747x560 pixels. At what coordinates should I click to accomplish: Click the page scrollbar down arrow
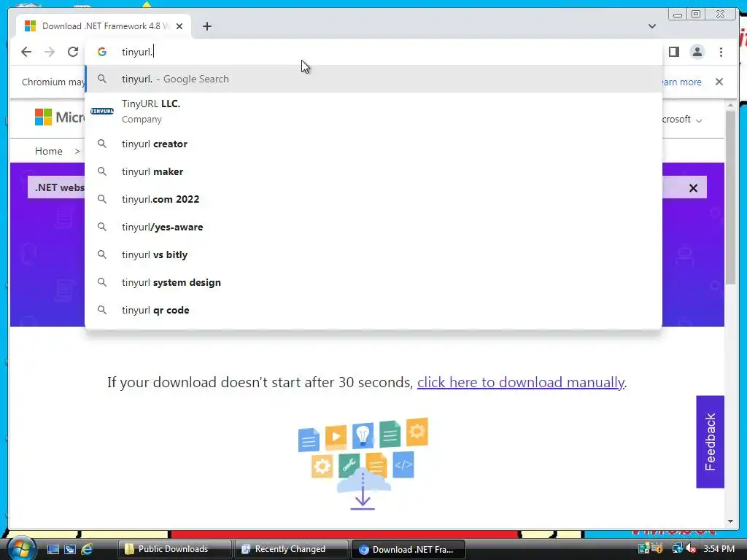click(730, 521)
